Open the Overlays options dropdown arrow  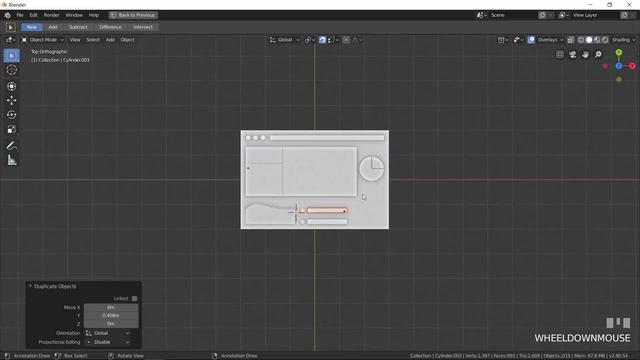[562, 40]
